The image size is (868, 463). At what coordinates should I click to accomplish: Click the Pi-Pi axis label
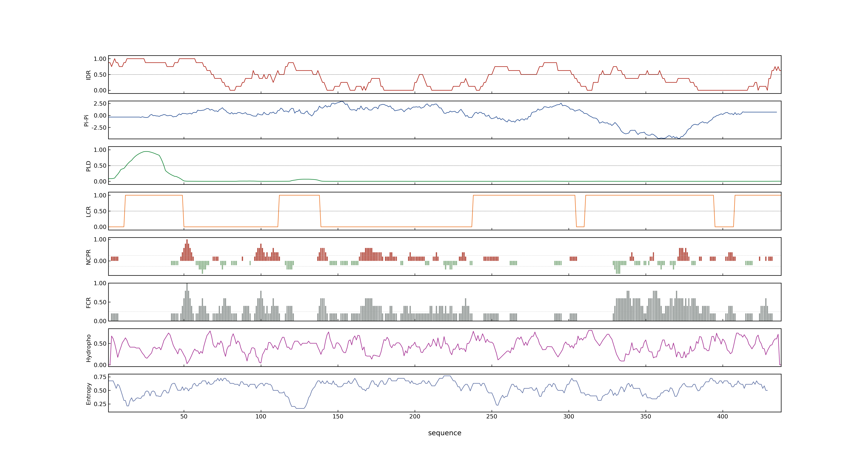click(86, 120)
